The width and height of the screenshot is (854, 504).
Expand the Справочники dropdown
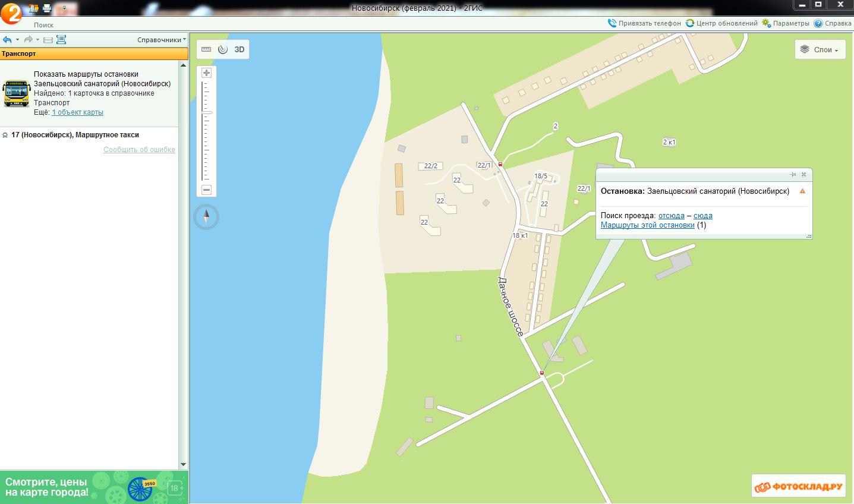(x=161, y=40)
